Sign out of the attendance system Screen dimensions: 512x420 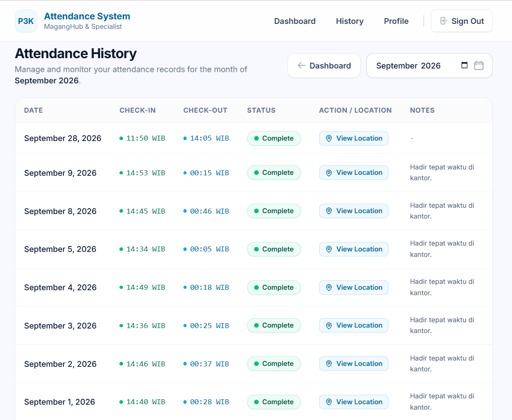(462, 21)
